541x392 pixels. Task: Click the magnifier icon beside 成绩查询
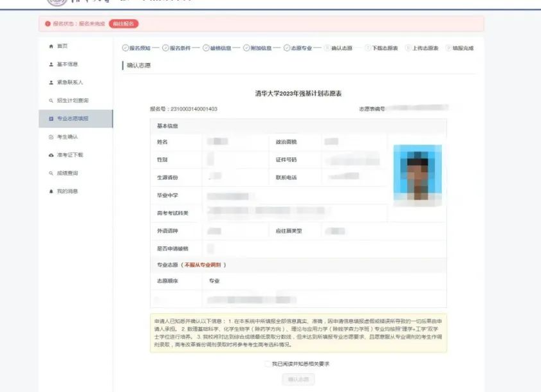pos(51,173)
